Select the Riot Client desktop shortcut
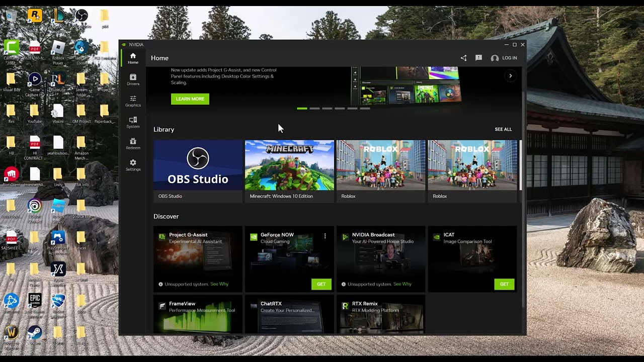644x362 pixels. 11,177
